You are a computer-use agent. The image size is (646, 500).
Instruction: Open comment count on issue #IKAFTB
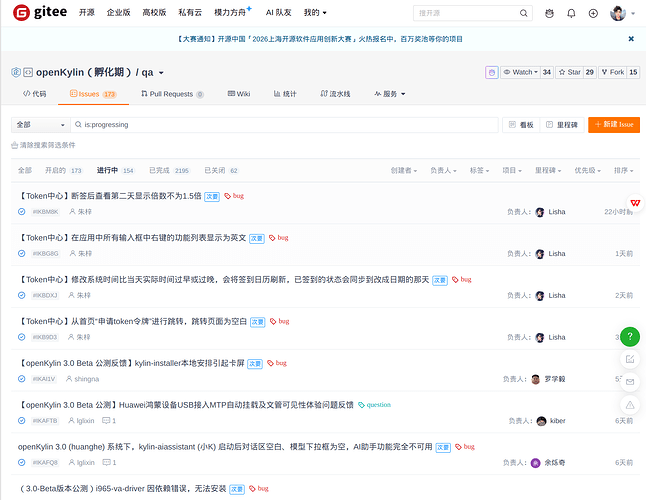pos(109,421)
